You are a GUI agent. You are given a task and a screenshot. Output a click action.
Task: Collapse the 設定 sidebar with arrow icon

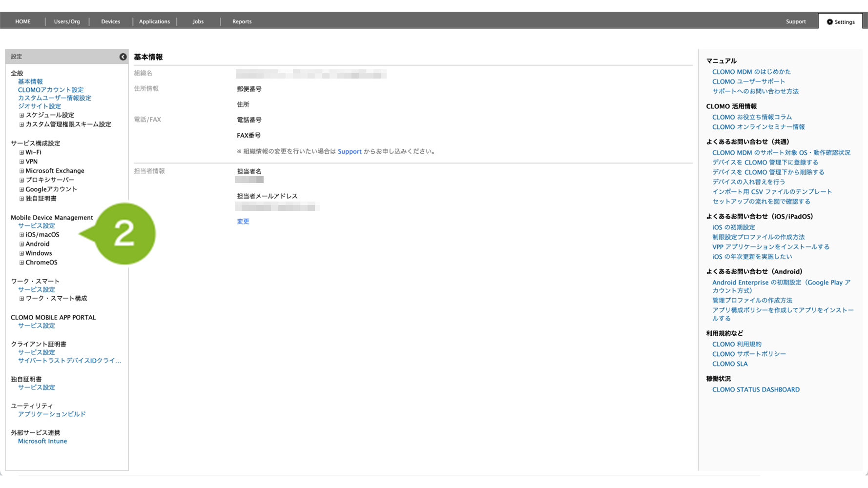pyautogui.click(x=123, y=57)
